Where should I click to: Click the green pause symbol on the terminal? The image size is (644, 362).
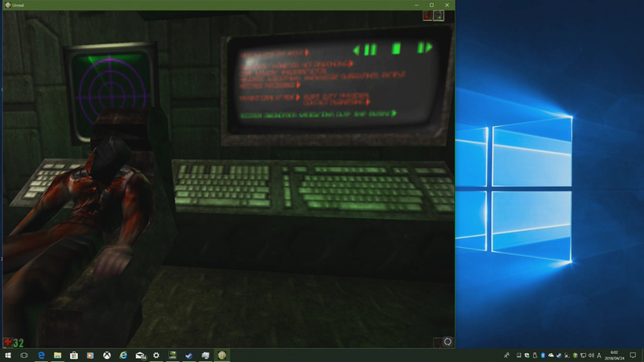[370, 50]
